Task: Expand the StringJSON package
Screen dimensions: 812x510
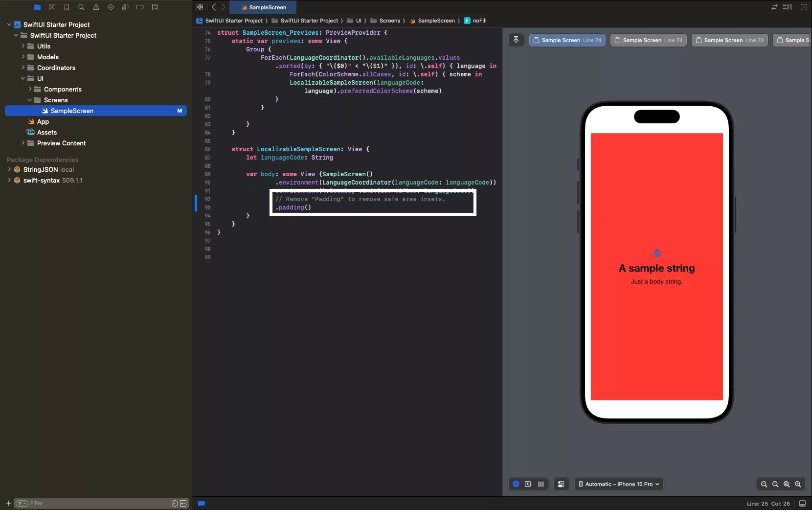Action: pyautogui.click(x=9, y=169)
